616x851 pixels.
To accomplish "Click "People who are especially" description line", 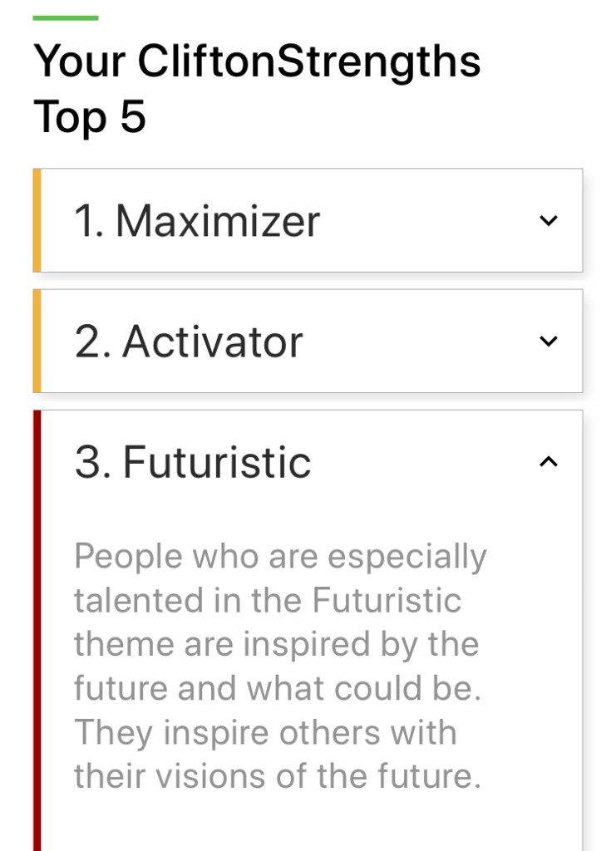I will (x=280, y=556).
